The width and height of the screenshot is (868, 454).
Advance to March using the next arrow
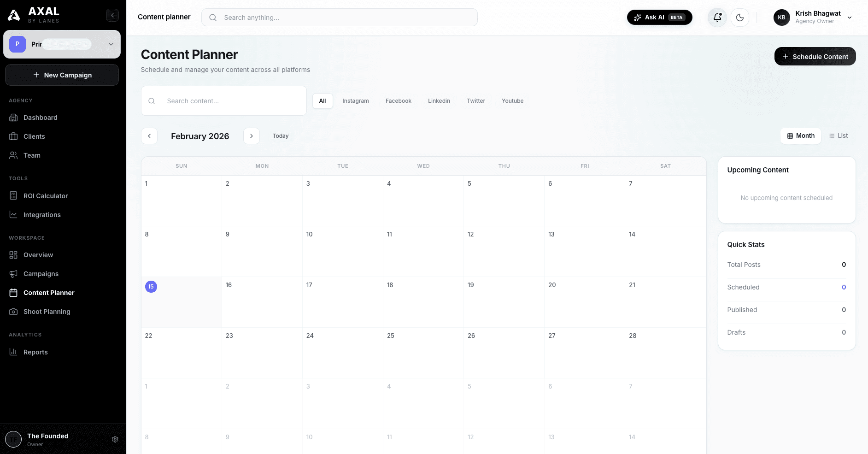click(252, 136)
